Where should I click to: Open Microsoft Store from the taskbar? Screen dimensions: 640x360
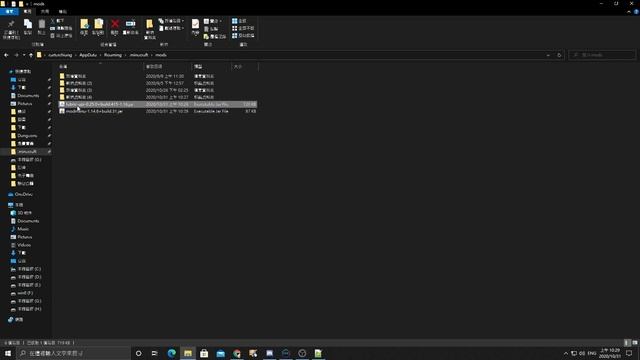(x=204, y=353)
